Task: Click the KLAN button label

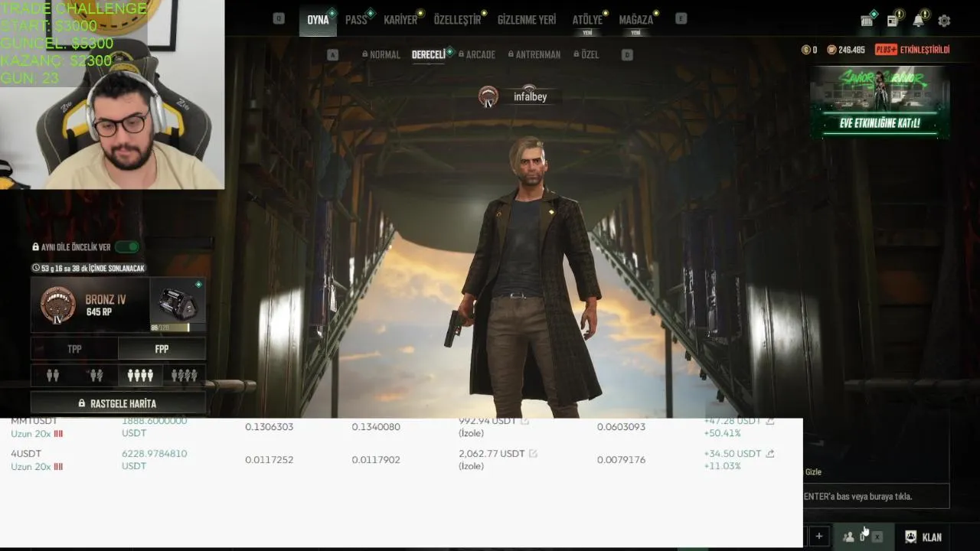Action: coord(932,537)
